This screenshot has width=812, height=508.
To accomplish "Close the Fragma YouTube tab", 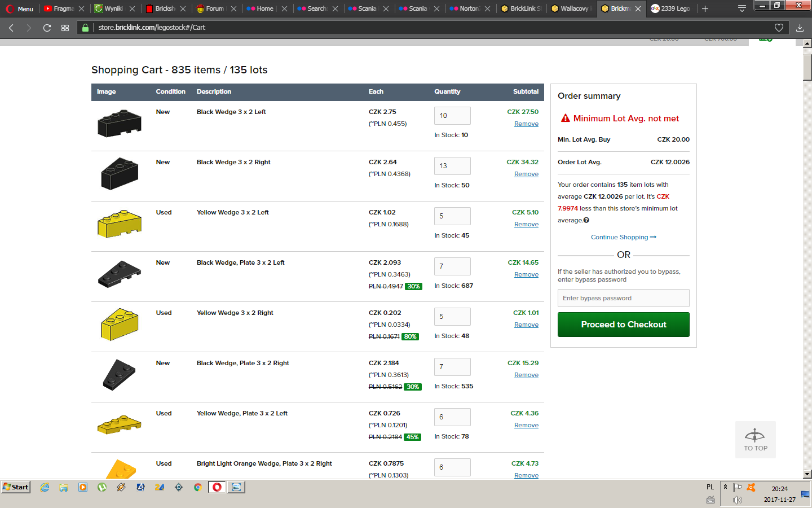I will [82, 9].
